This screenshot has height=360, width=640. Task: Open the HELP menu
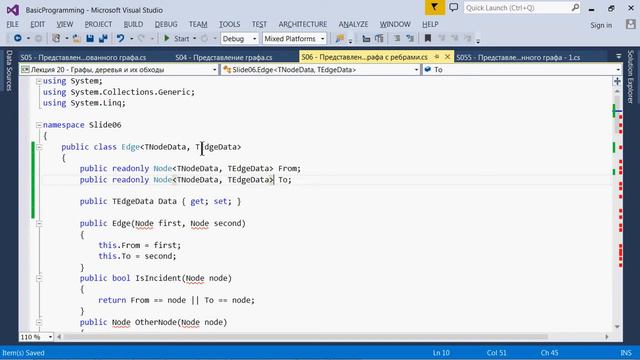(x=430, y=24)
